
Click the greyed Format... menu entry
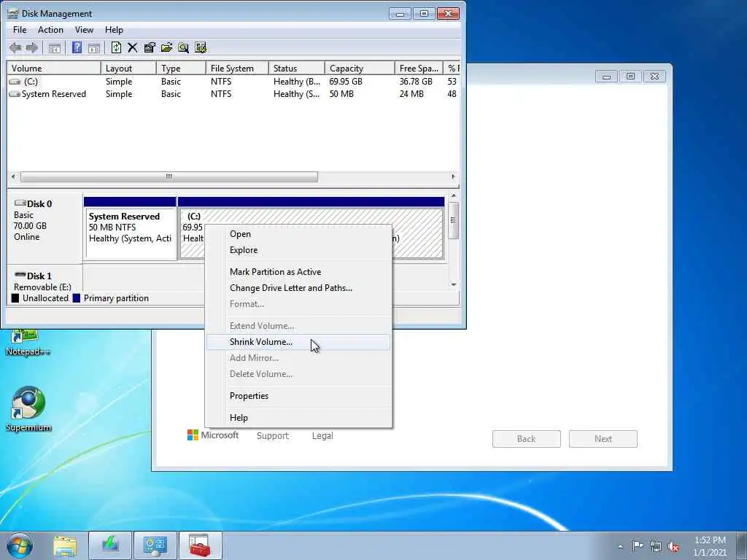point(298,304)
